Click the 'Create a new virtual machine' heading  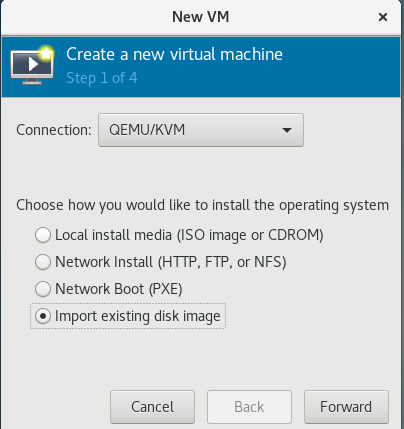pyautogui.click(x=174, y=54)
